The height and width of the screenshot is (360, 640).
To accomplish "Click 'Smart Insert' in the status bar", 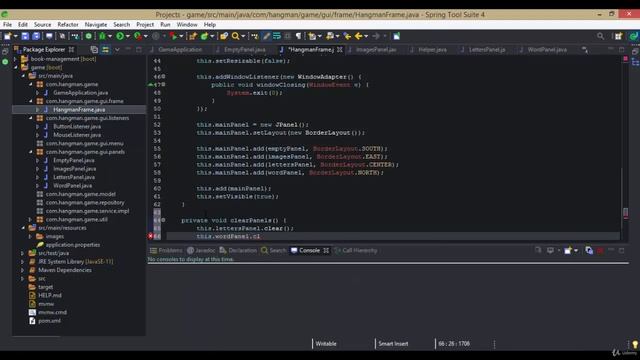I will 393,344.
